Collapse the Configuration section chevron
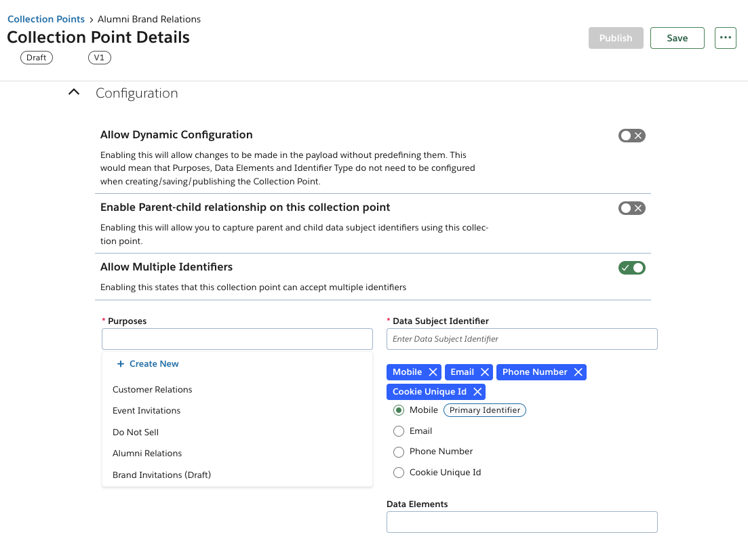748x560 pixels. point(74,92)
